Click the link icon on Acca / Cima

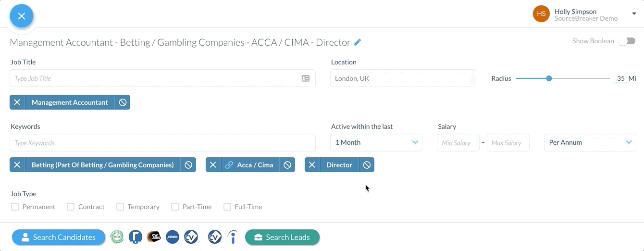click(229, 165)
